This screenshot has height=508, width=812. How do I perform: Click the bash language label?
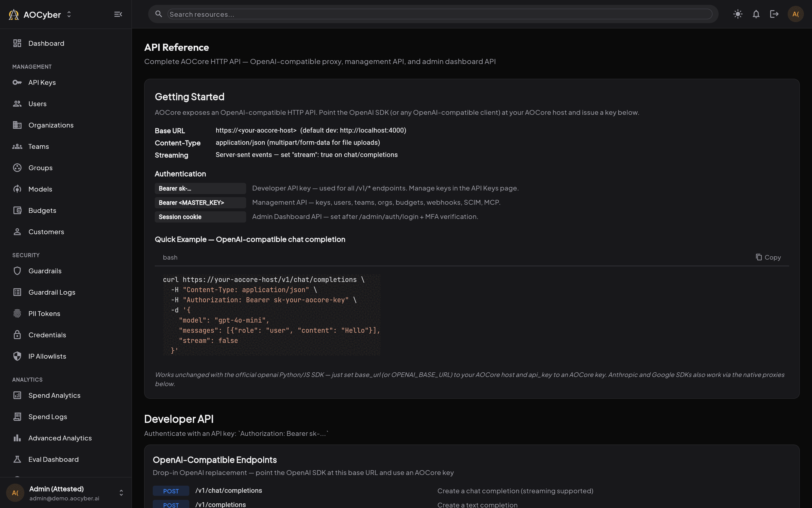[x=170, y=257]
